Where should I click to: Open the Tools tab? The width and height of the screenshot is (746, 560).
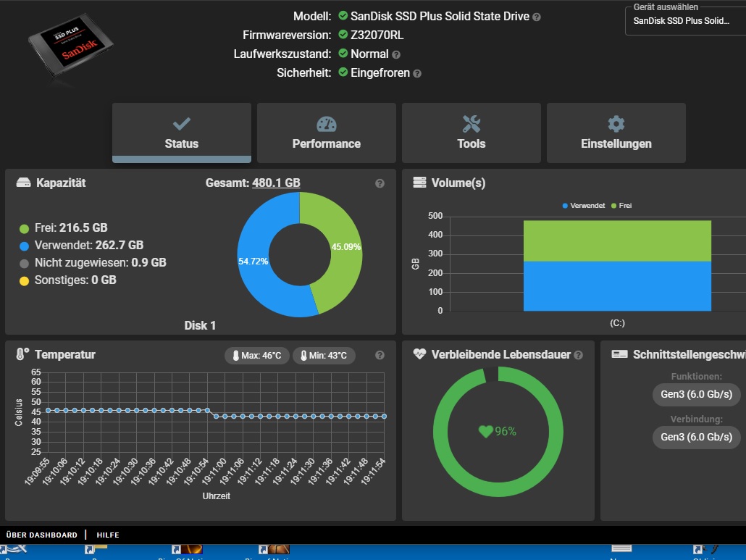click(472, 133)
